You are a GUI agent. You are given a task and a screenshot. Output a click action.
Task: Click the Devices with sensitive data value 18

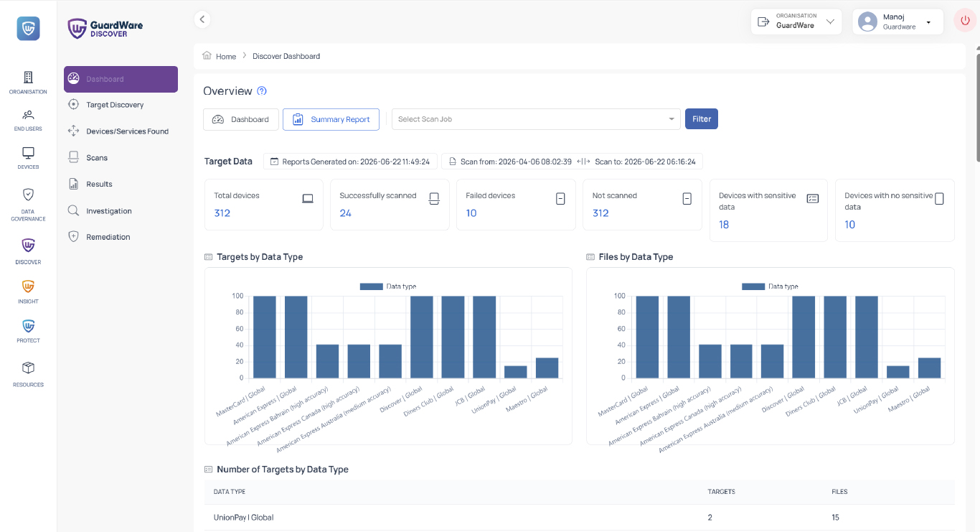click(x=724, y=225)
